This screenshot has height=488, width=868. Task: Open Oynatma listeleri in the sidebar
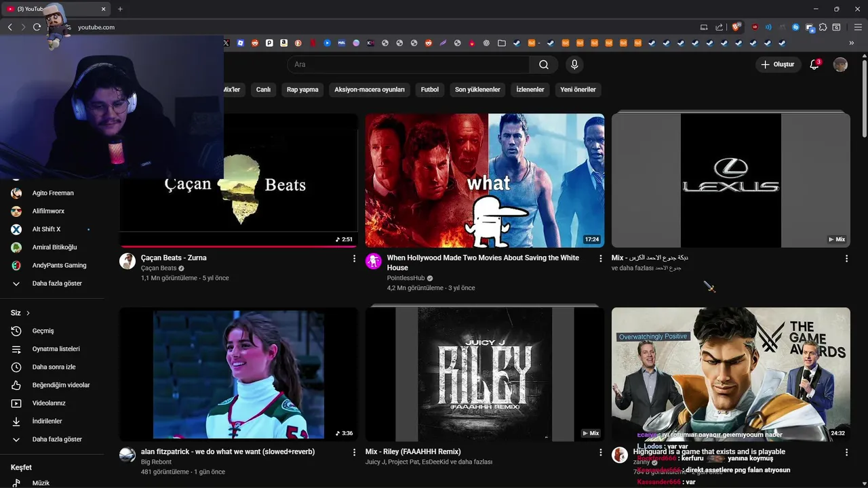52,349
